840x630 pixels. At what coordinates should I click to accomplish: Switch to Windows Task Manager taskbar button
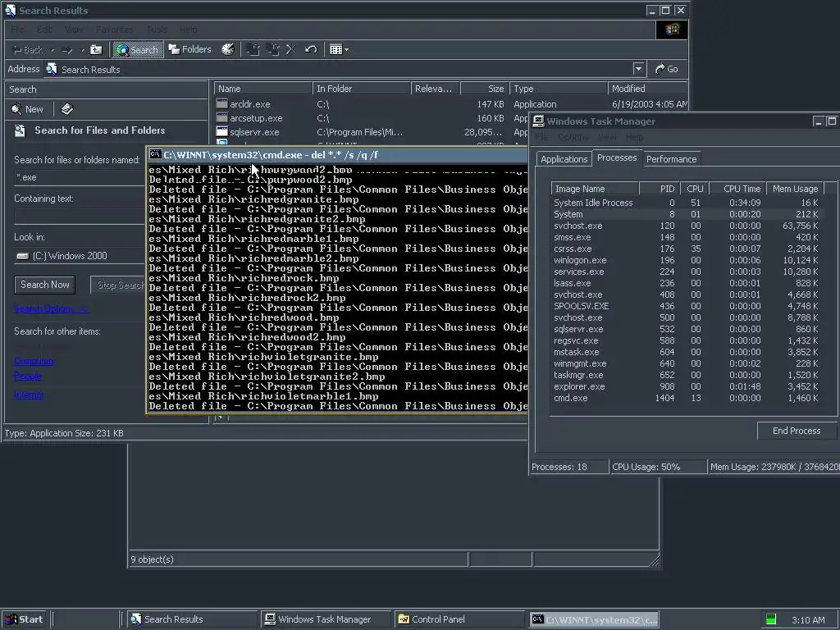click(x=326, y=619)
